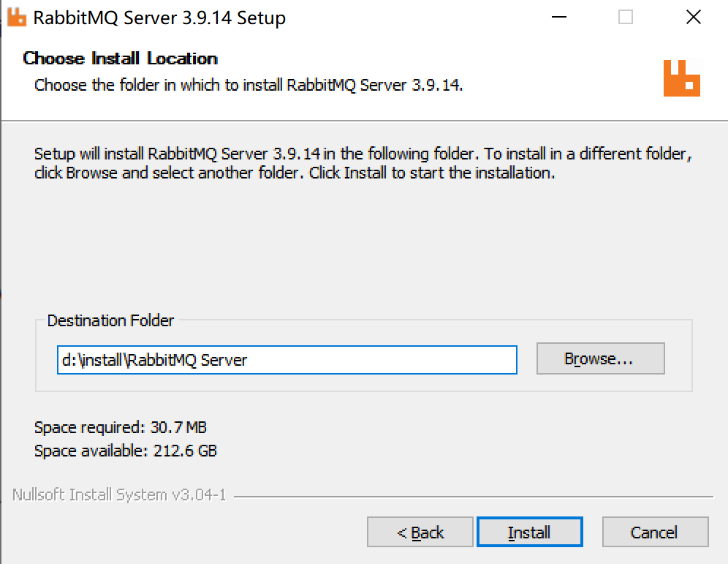The image size is (728, 564).
Task: Click the 'Choose Install Location' heading
Action: coord(121,59)
